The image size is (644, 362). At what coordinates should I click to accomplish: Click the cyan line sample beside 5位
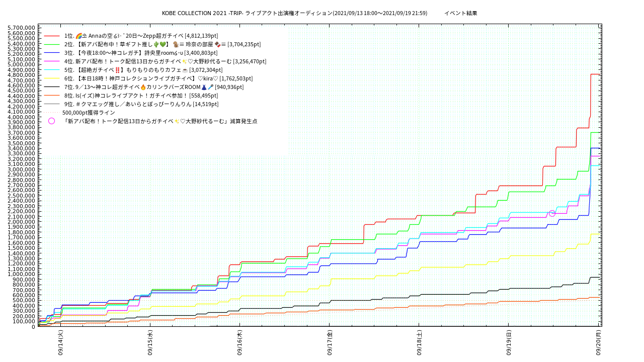[x=52, y=70]
